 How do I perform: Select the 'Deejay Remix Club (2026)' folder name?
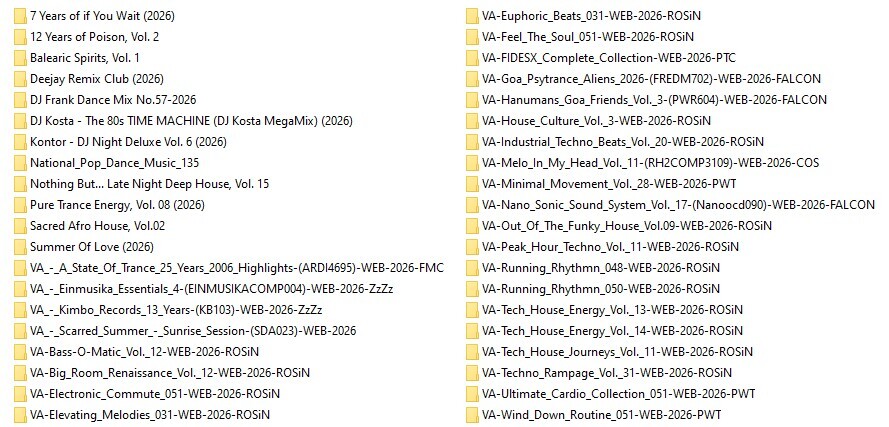pos(96,79)
